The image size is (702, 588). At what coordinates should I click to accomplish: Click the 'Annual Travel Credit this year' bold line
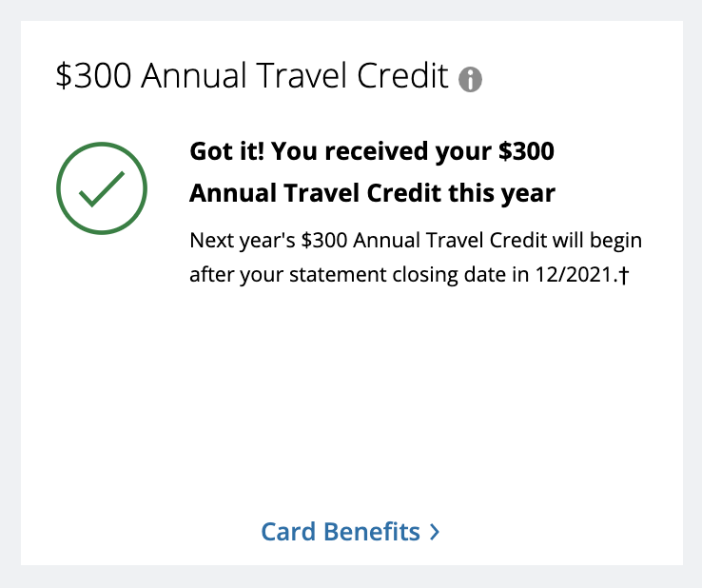tap(372, 193)
